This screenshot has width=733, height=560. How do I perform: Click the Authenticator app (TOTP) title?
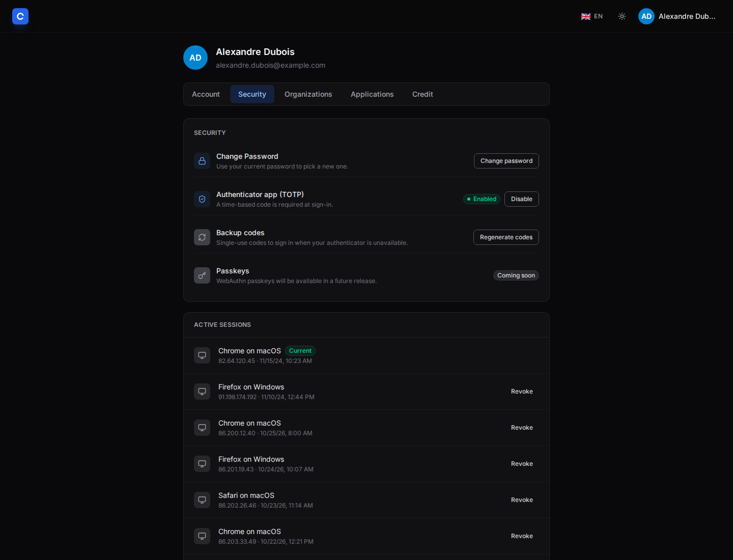pos(260,194)
